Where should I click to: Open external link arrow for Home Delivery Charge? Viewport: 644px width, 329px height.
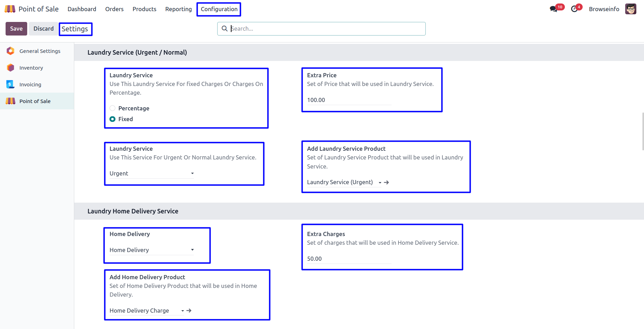(189, 311)
